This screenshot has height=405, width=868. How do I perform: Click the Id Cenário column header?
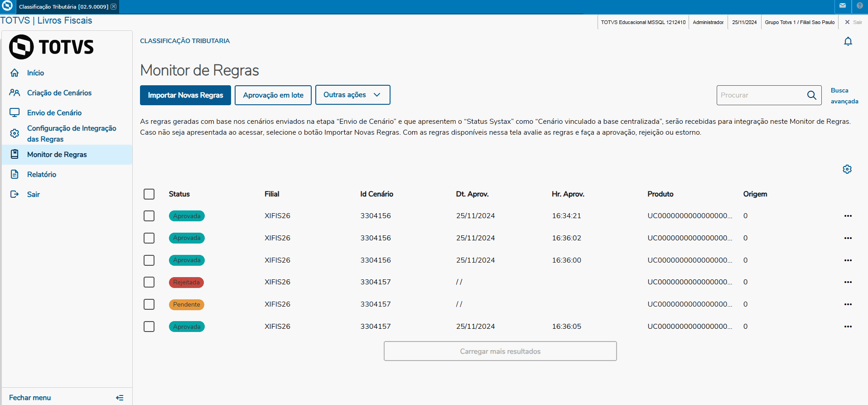(x=376, y=194)
